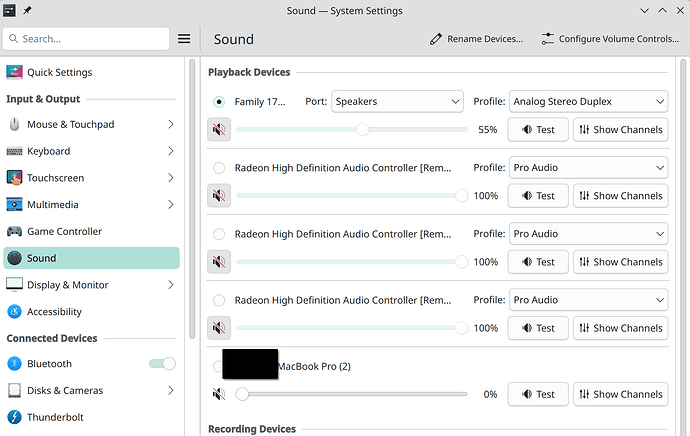
Task: Click the Thunderbolt sidebar icon
Action: pyautogui.click(x=15, y=417)
